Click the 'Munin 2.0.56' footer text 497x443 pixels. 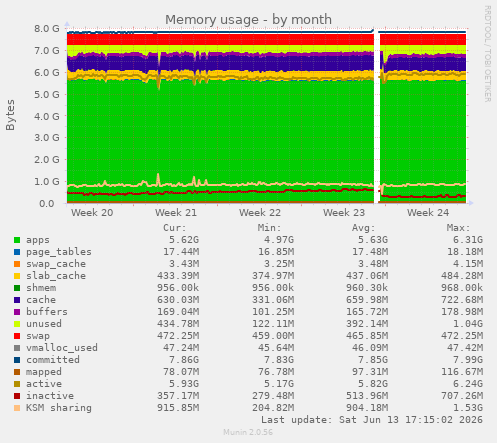[248, 432]
